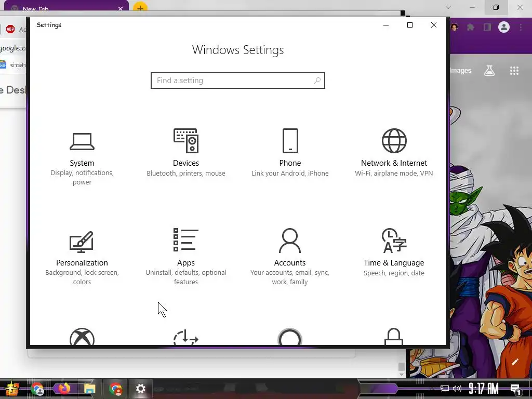Viewport: 532px width, 399px height.
Task: Show hidden system tray icons
Action: pos(432,389)
